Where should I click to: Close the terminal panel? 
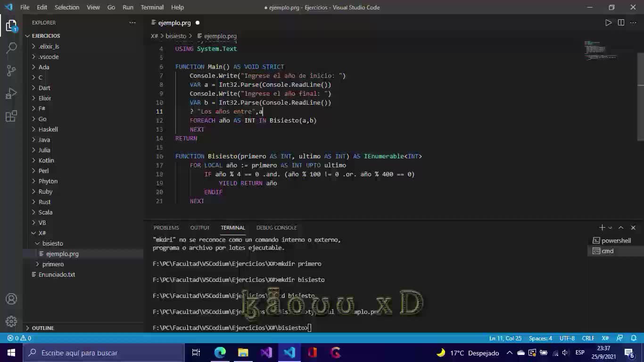click(633, 228)
